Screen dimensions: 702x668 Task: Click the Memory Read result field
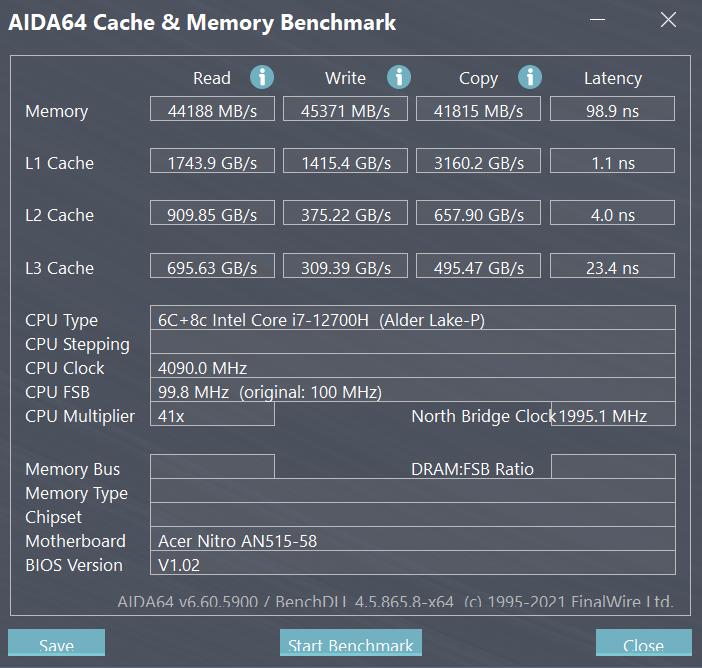[212, 110]
